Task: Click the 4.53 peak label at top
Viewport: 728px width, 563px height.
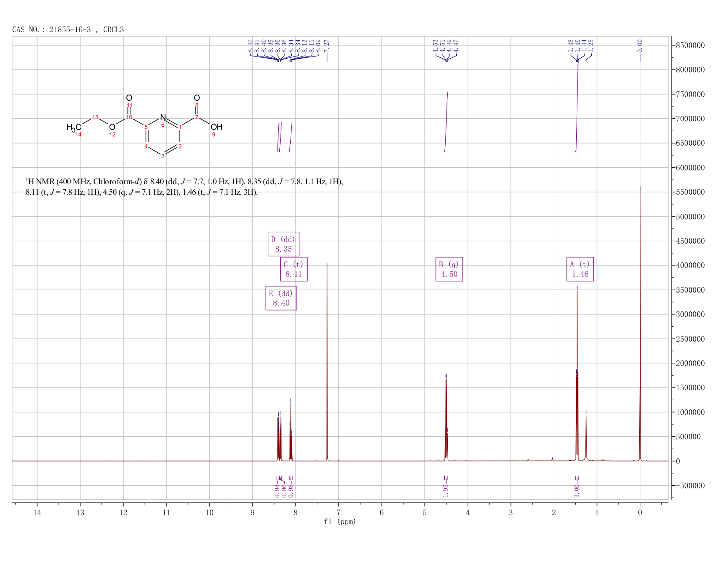Action: (x=435, y=45)
